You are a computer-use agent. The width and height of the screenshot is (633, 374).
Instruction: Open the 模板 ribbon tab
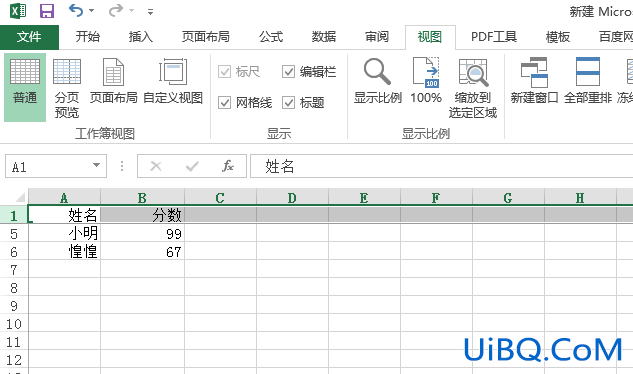point(558,37)
